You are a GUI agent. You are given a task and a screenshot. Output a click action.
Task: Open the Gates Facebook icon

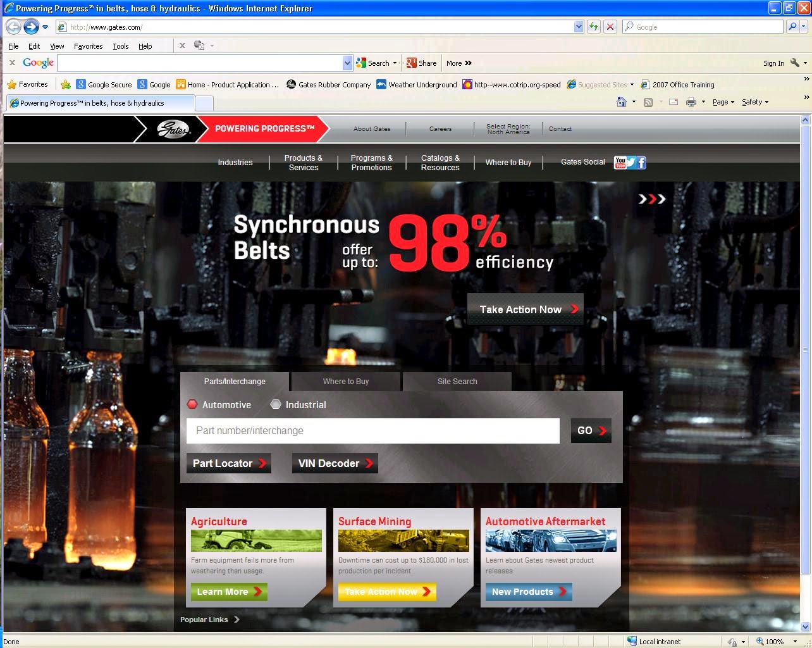click(x=641, y=163)
